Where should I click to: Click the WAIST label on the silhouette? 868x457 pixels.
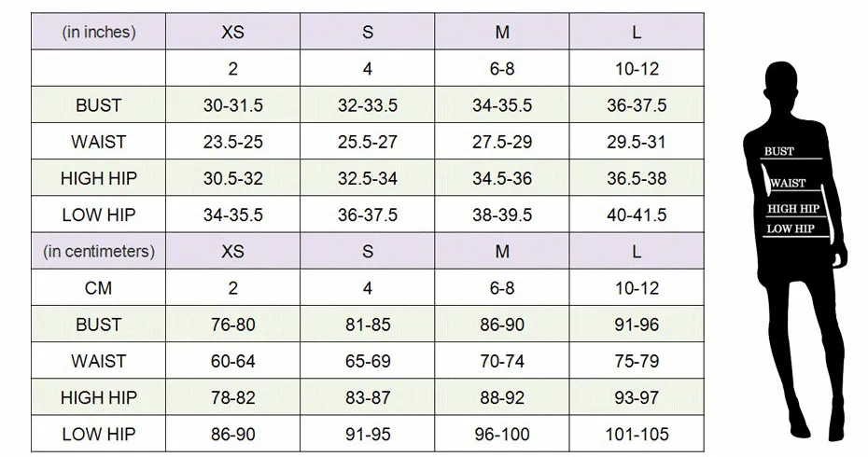point(789,184)
